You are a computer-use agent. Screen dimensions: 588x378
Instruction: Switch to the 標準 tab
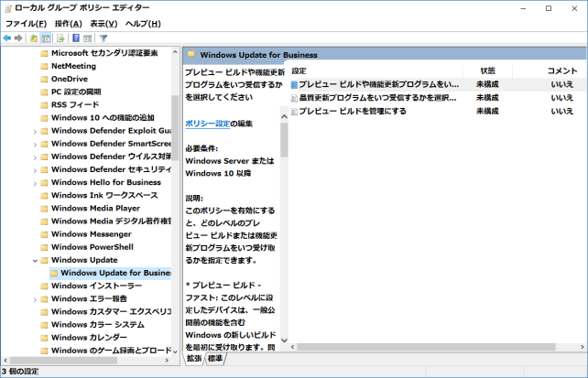215,359
